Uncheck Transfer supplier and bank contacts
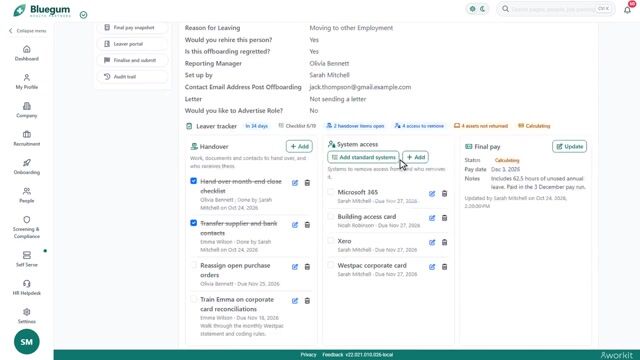Screen dimensions: 640x360 coord(193,223)
